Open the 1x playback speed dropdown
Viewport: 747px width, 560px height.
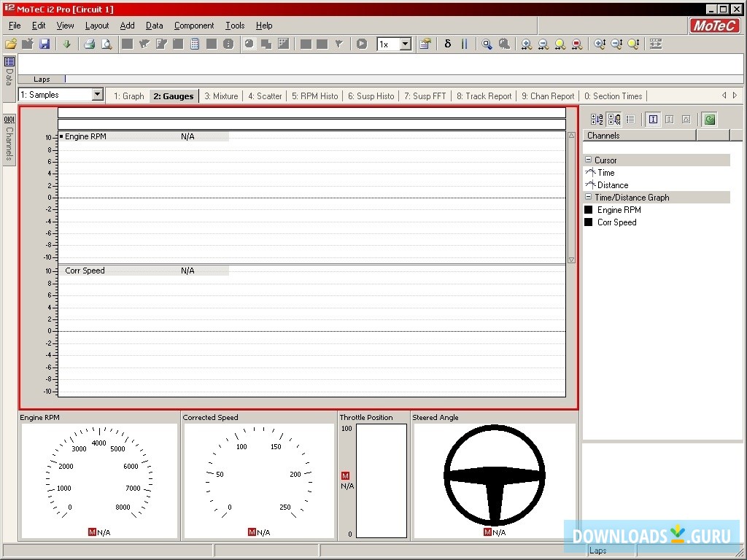406,44
